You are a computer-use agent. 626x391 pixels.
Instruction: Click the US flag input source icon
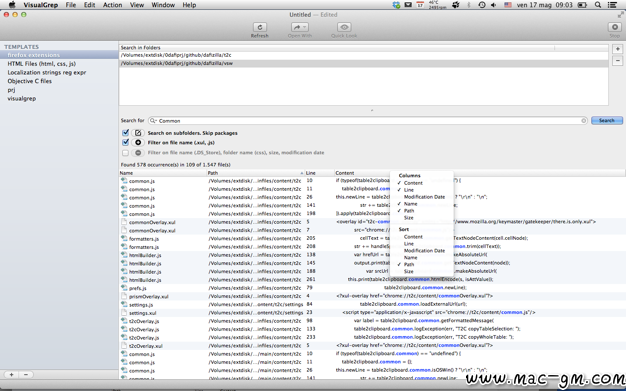pyautogui.click(x=508, y=5)
